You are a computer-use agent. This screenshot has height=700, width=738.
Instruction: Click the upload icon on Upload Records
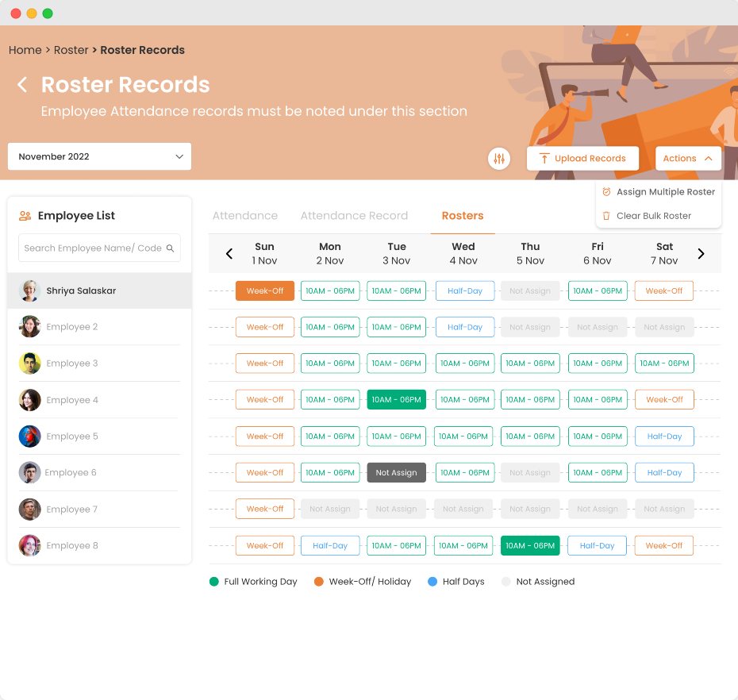(x=545, y=159)
